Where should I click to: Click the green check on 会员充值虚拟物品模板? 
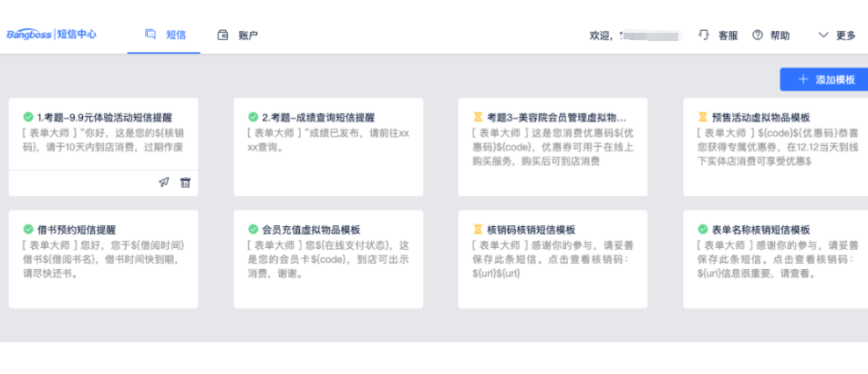pos(253,229)
